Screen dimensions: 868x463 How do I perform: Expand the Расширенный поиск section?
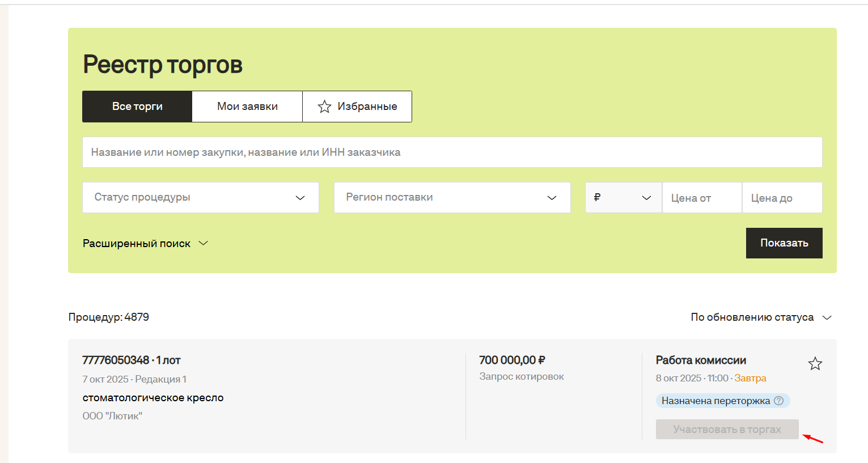coord(146,244)
